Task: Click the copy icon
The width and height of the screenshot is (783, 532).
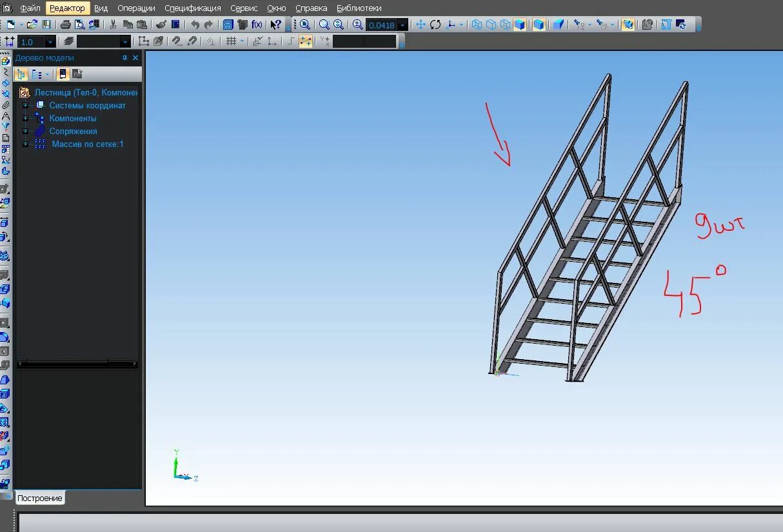Action: (128, 25)
